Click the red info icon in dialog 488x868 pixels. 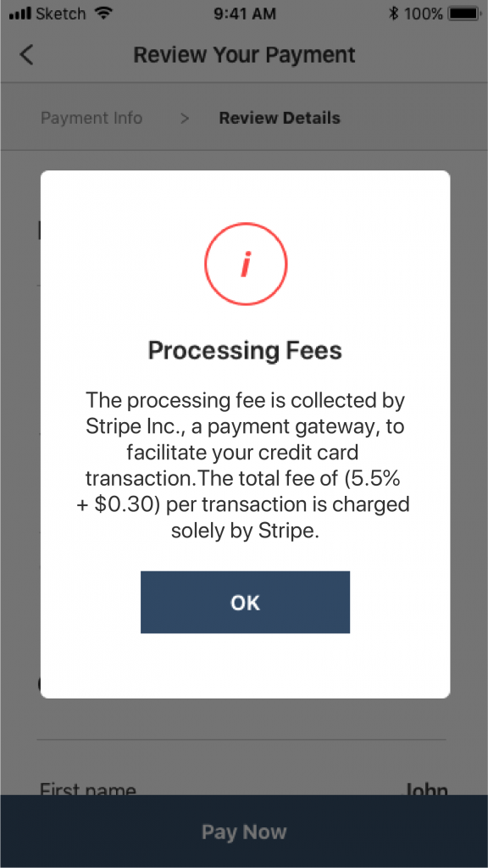(x=246, y=264)
